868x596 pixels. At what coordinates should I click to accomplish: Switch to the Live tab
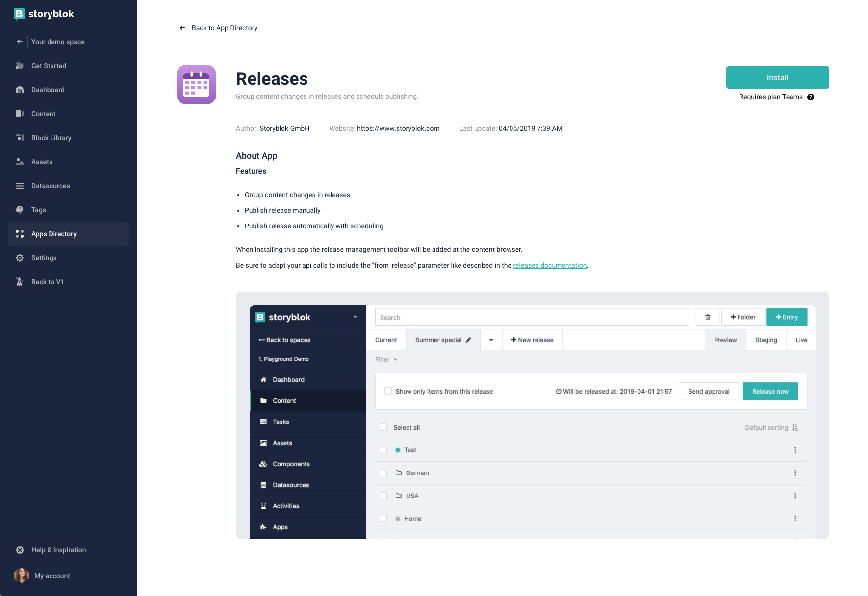pyautogui.click(x=801, y=340)
